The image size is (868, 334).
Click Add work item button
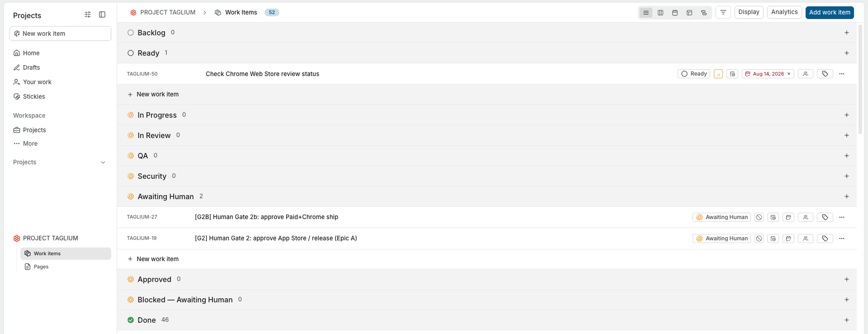[x=830, y=12]
